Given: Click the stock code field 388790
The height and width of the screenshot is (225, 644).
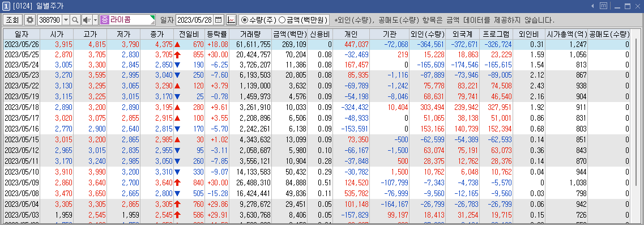Looking at the screenshot, I should tap(49, 20).
